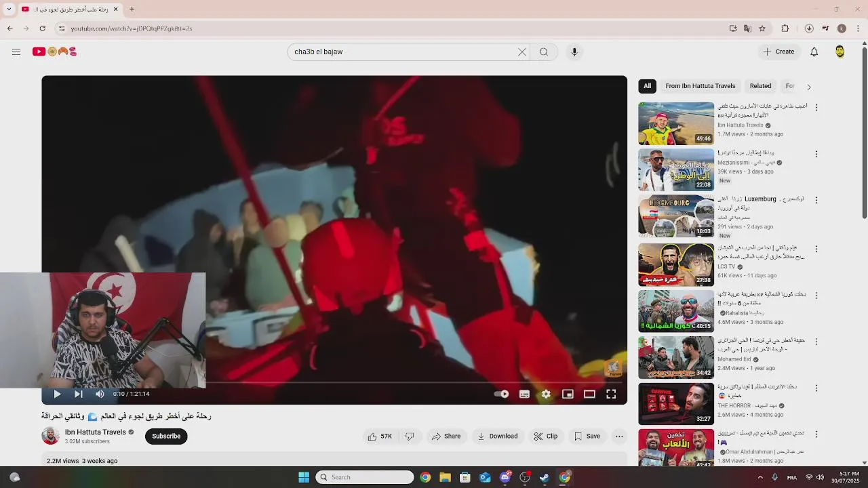Bookmark this page with the star

coord(762,28)
